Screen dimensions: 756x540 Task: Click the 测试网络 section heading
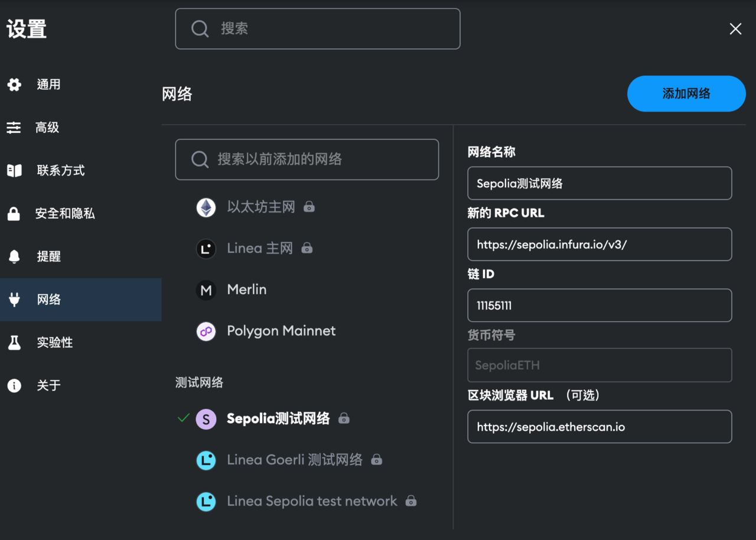(x=199, y=382)
